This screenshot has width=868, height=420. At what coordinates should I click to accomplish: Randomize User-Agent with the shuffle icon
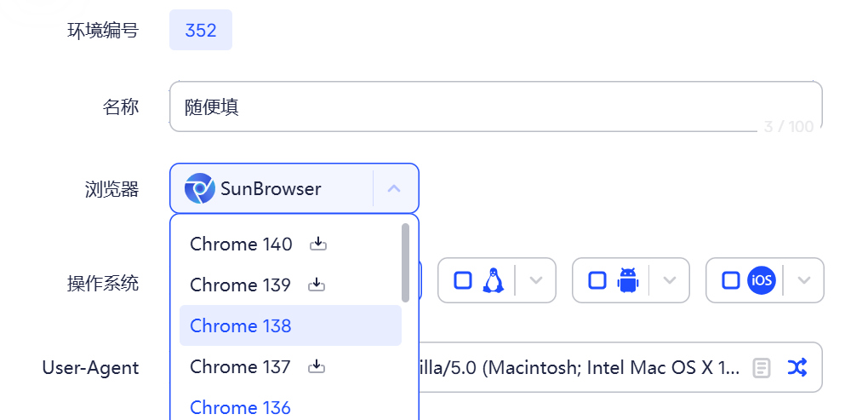click(797, 367)
